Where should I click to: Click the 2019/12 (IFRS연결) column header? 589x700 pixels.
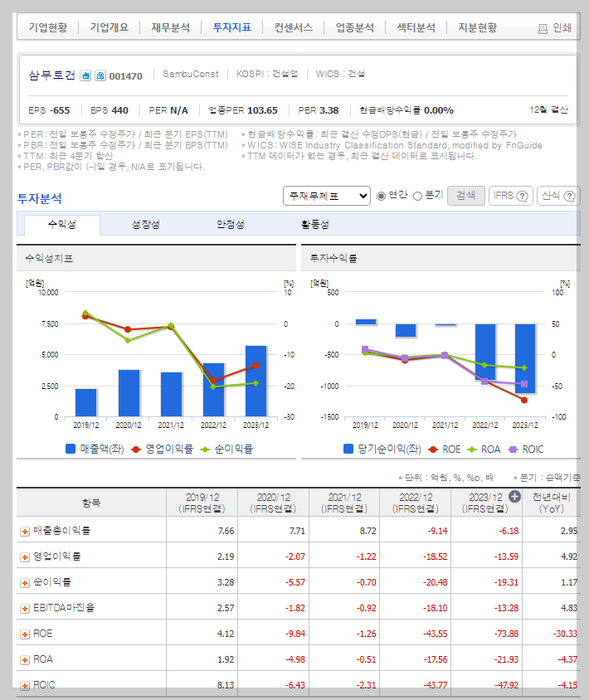point(202,503)
